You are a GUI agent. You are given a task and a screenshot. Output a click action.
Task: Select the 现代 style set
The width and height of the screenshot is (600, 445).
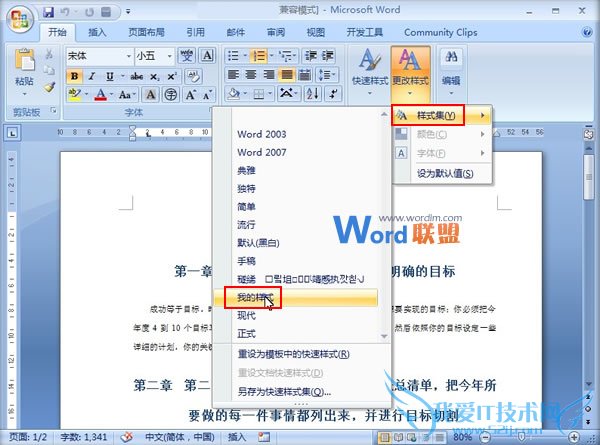pos(246,316)
